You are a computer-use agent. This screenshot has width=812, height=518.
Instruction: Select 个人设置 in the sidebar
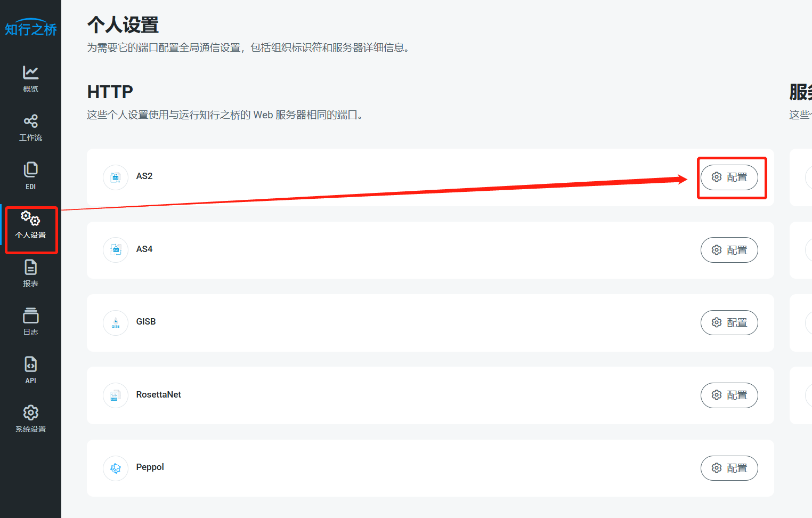[x=30, y=224]
